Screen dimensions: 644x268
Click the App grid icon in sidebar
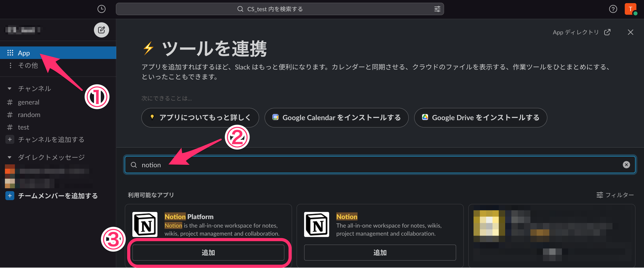coord(10,53)
